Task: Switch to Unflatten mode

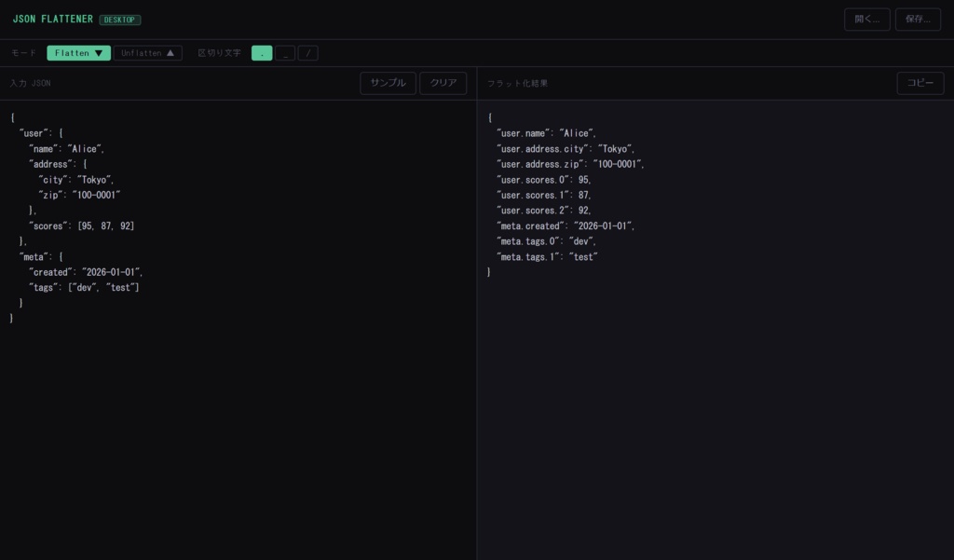Action: coord(148,53)
